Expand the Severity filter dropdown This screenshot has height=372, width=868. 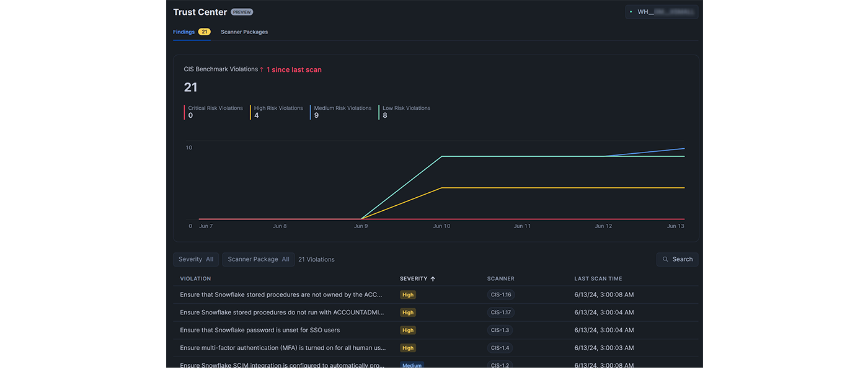(x=196, y=259)
